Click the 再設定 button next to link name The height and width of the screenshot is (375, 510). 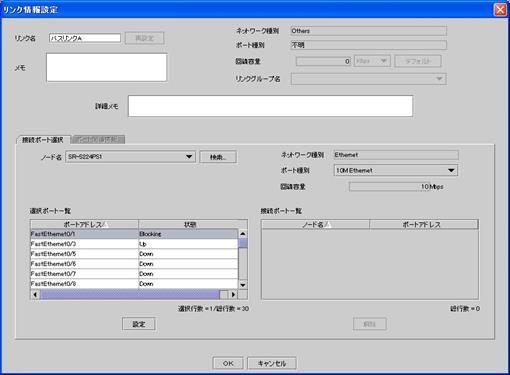[144, 38]
